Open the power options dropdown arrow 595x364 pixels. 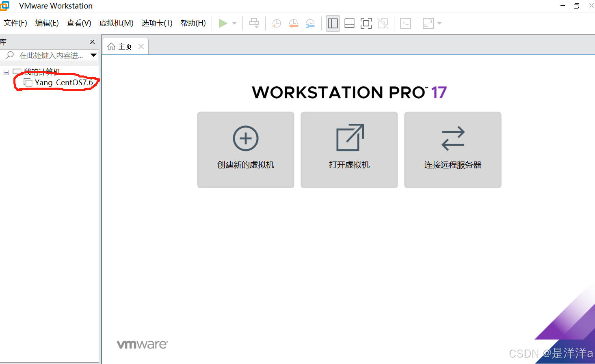[234, 23]
